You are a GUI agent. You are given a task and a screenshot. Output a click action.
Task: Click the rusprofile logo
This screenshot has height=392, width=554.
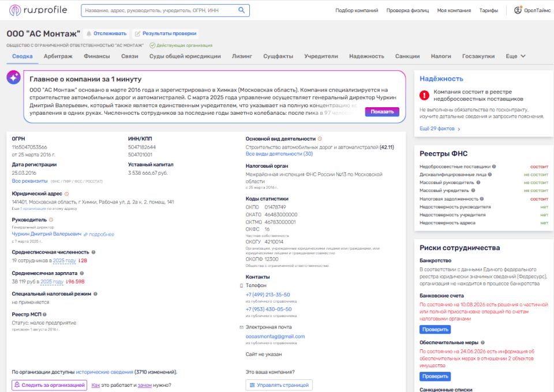click(38, 10)
